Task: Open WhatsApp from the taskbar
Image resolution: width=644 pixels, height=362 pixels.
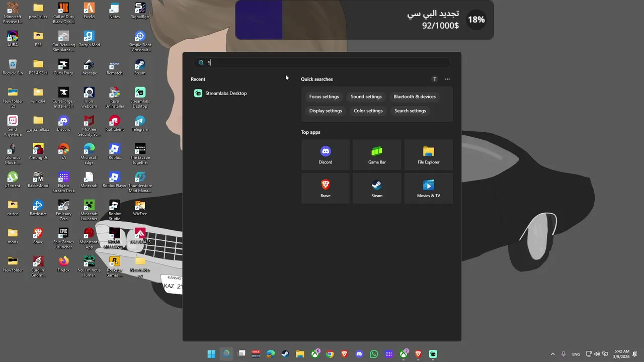Action: point(374,354)
